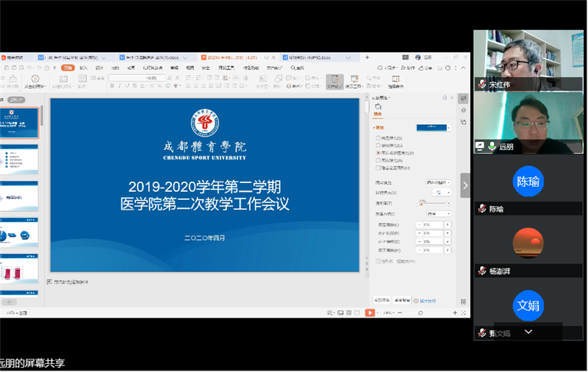588x372 pixels.
Task: Select the second slide thumbnail
Action: click(20, 159)
